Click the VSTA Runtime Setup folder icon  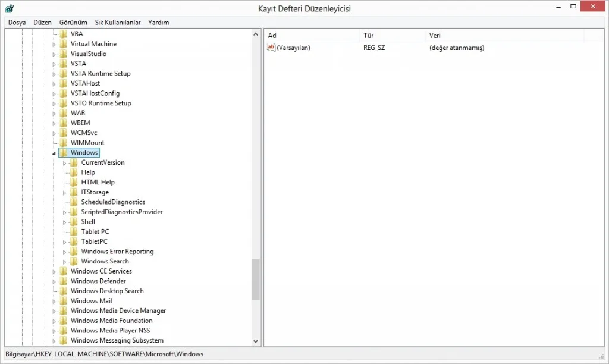[63, 73]
